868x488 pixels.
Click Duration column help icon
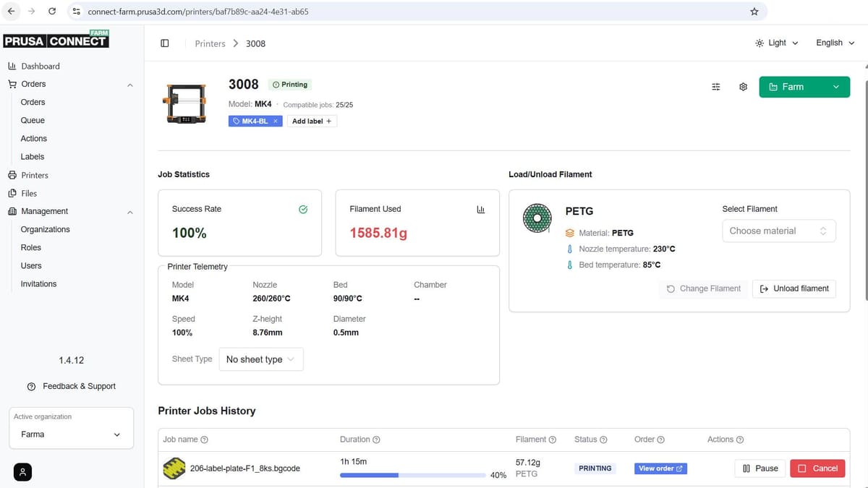(x=376, y=440)
